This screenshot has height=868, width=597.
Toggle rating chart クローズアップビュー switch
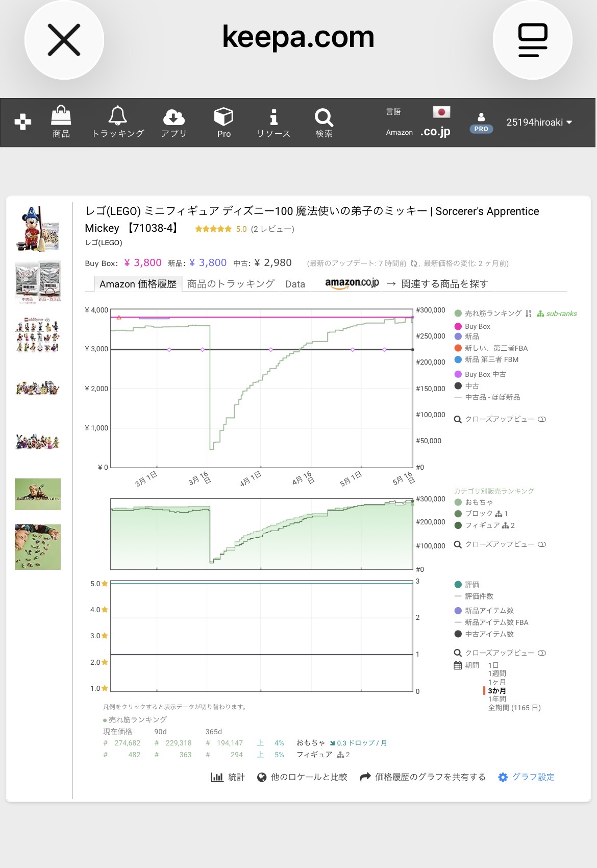click(542, 653)
